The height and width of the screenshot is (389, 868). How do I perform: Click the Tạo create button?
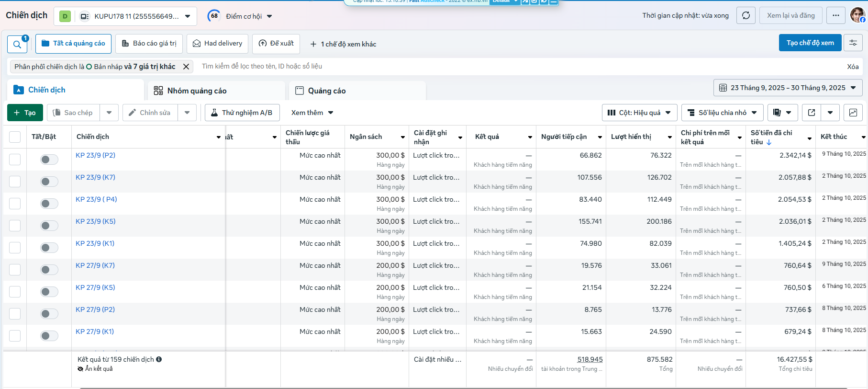(x=25, y=113)
